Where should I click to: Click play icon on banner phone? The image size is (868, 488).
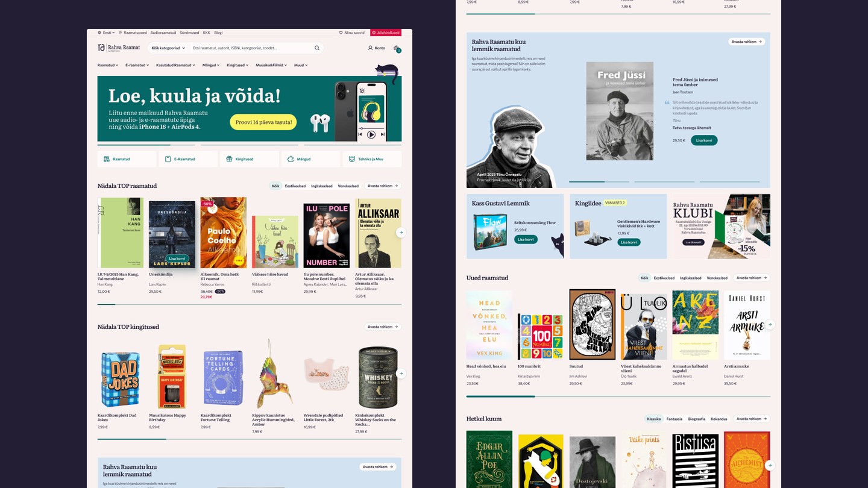point(371,134)
